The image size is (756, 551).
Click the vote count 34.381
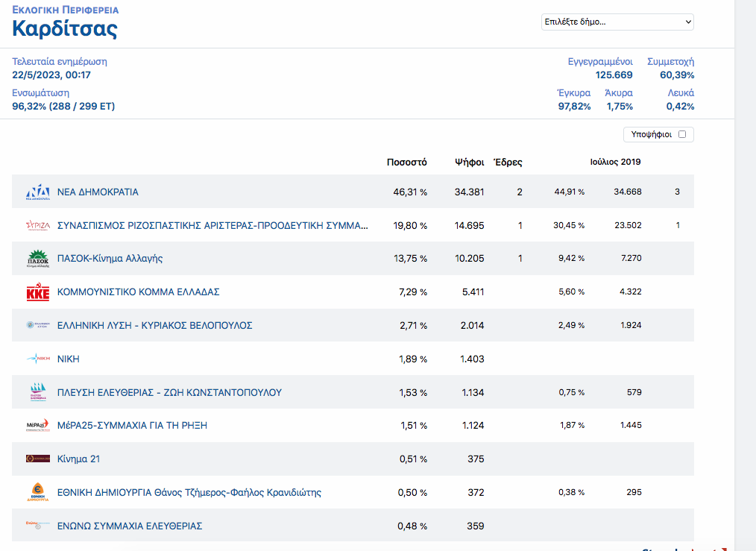[469, 192]
